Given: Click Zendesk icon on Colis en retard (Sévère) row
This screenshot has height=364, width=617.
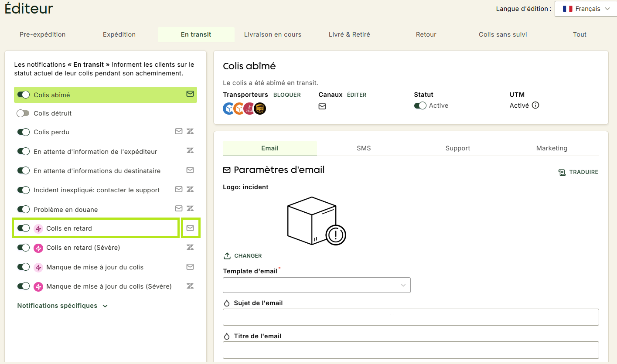Looking at the screenshot, I should point(190,247).
